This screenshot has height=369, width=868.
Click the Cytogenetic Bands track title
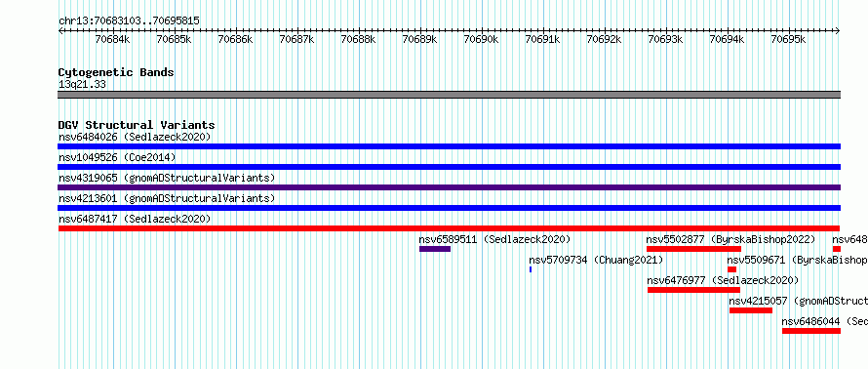[116, 72]
